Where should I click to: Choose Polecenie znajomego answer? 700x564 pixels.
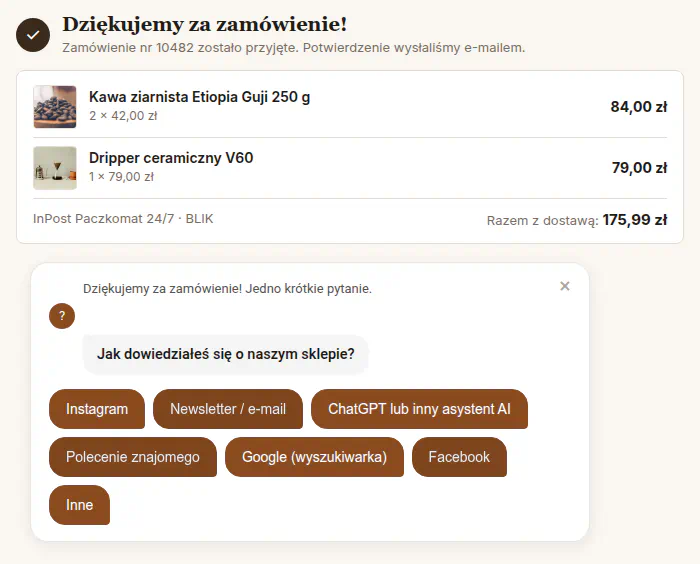point(133,457)
